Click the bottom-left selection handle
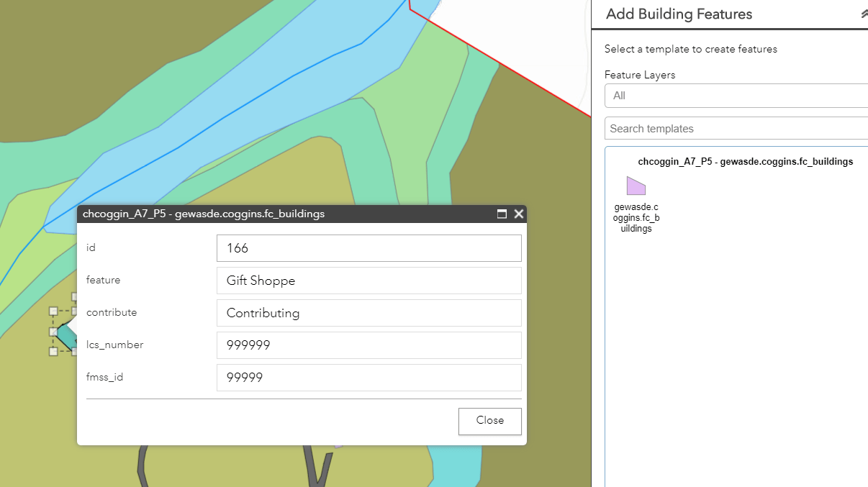This screenshot has height=487, width=868. pos(53,352)
